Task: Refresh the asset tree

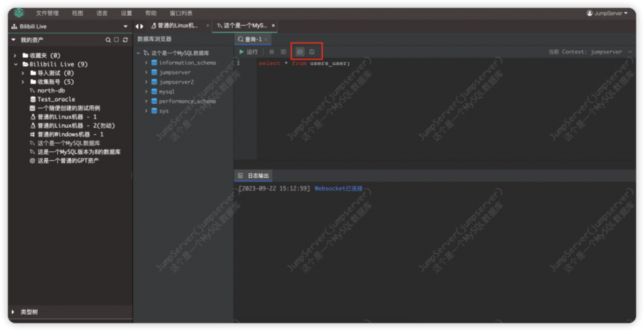Action: [x=125, y=40]
